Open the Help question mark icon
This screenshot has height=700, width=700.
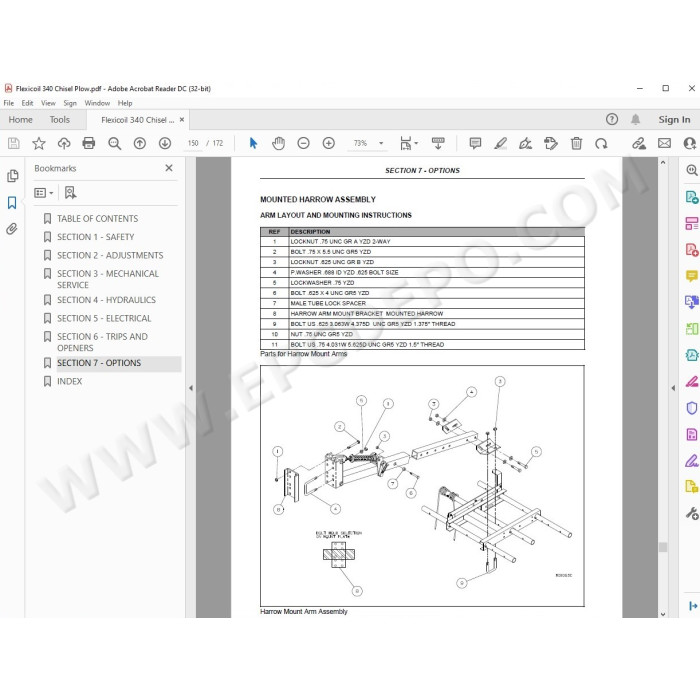tap(612, 119)
